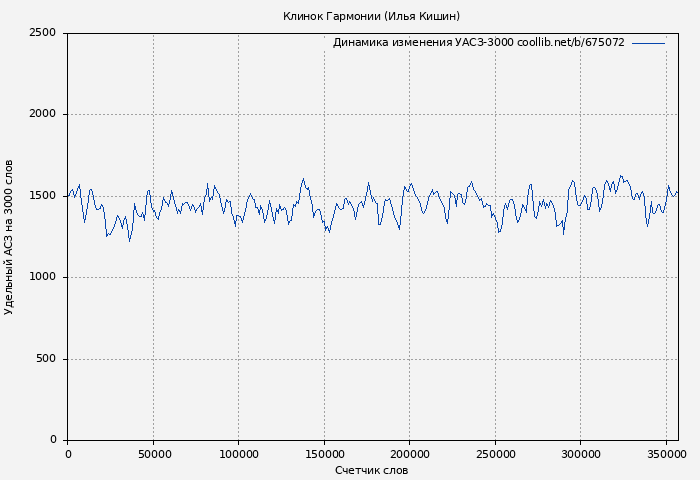Select the 1000 y-axis tick label
700x480 pixels.
coord(42,277)
